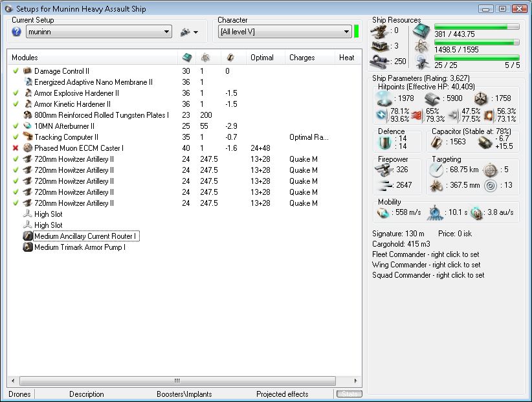Click the right arrow of horizontal scrollbar
The height and width of the screenshot is (402, 532).
[x=355, y=381]
